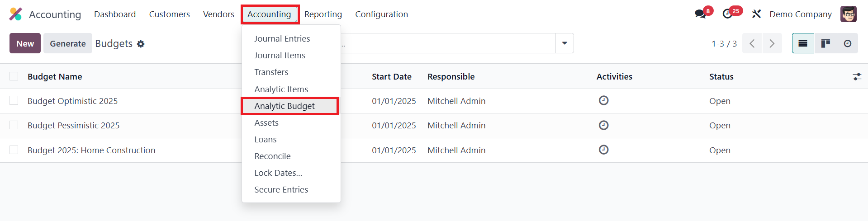Image resolution: width=868 pixels, height=221 pixels.
Task: Click the Generate button
Action: point(68,43)
